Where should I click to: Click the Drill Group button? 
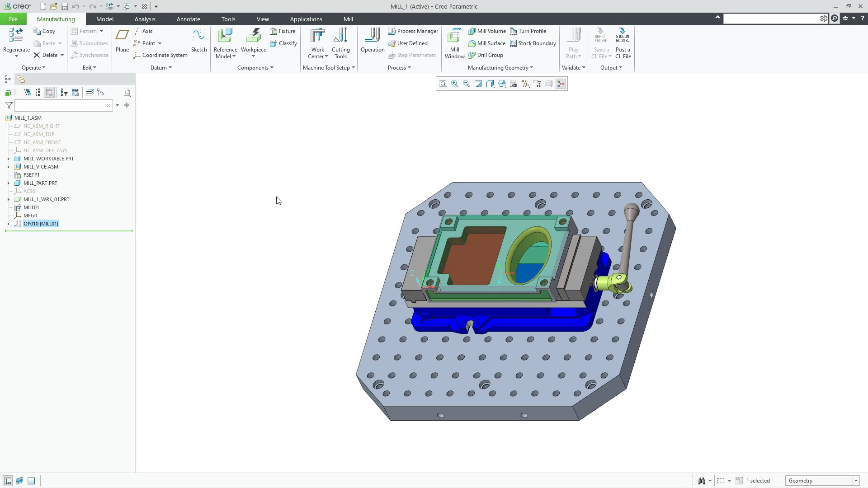(x=486, y=55)
